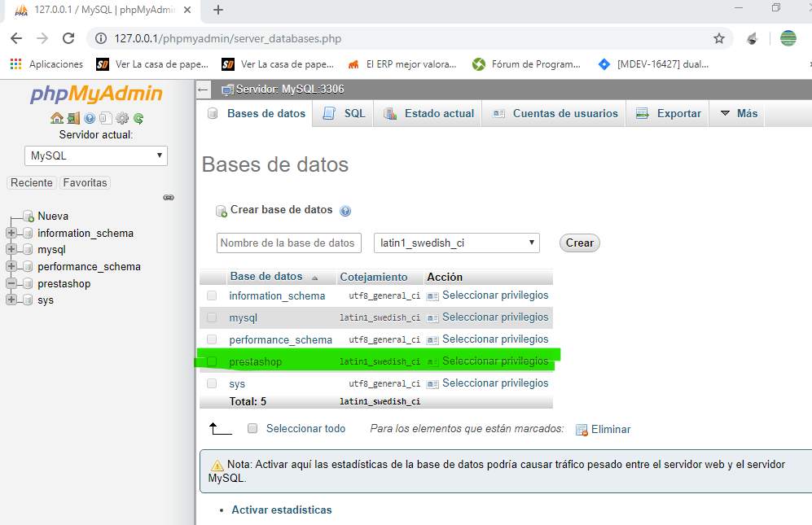The height and width of the screenshot is (525, 812).
Task: Open the copy/documentation pages icon in sidebar
Action: pos(106,119)
